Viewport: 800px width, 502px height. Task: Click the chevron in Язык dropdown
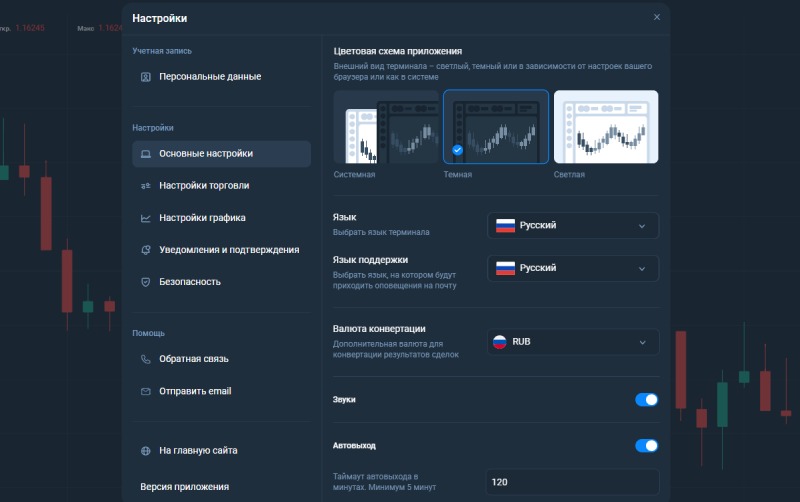[x=642, y=226]
